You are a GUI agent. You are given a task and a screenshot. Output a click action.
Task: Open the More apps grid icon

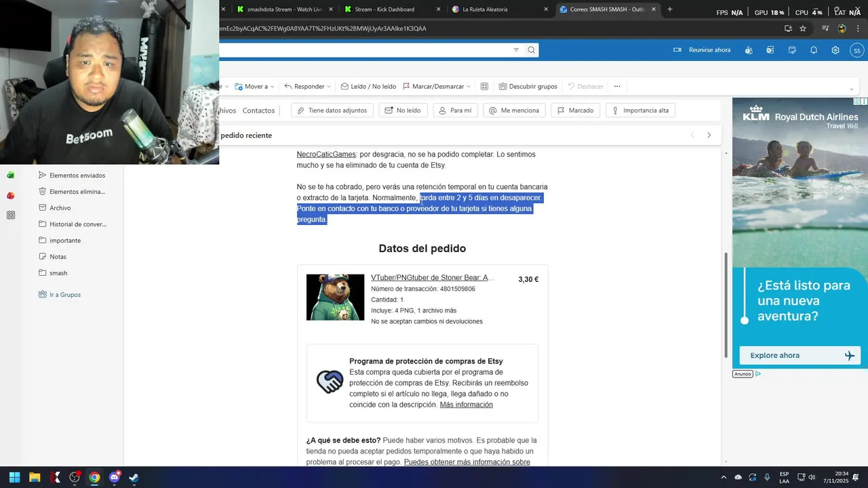pyautogui.click(x=10, y=216)
